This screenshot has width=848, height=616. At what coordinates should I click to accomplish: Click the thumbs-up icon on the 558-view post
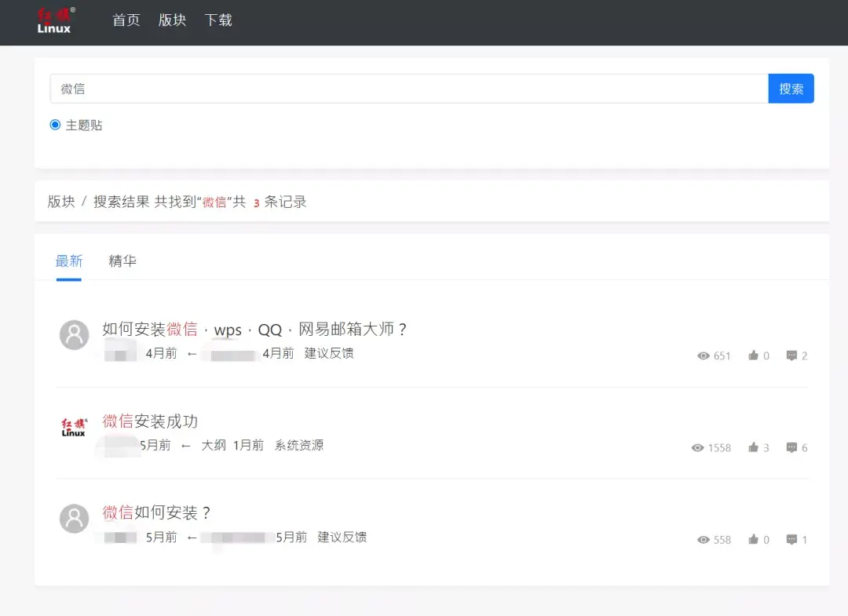click(x=753, y=539)
